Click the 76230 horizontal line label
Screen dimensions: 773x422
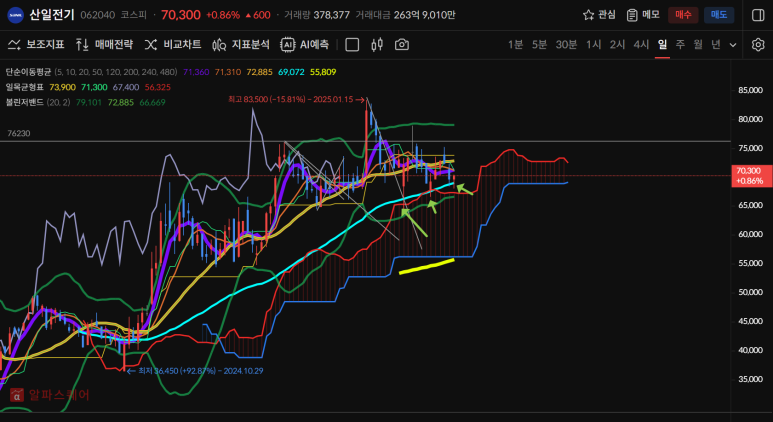click(x=19, y=133)
